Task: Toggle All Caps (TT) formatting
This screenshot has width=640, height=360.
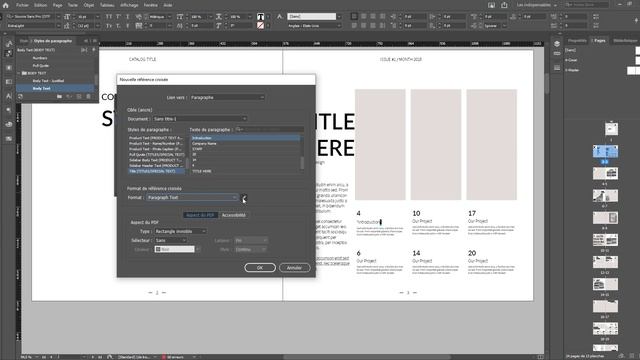Action: [109, 17]
